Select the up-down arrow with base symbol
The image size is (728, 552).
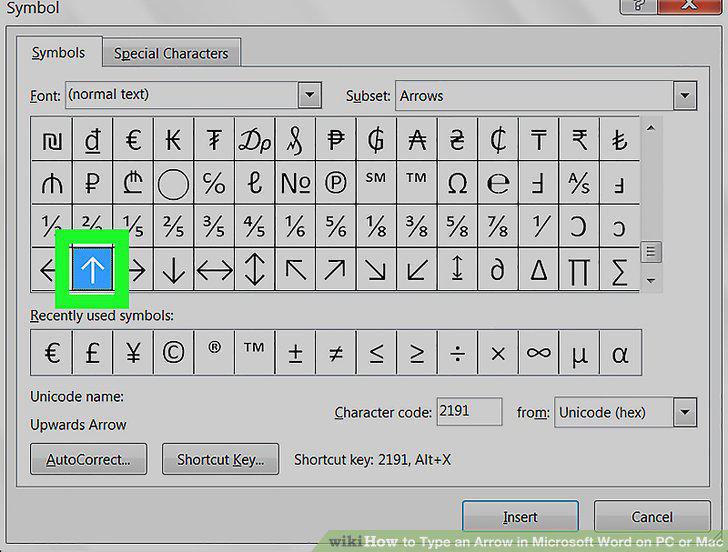(457, 270)
